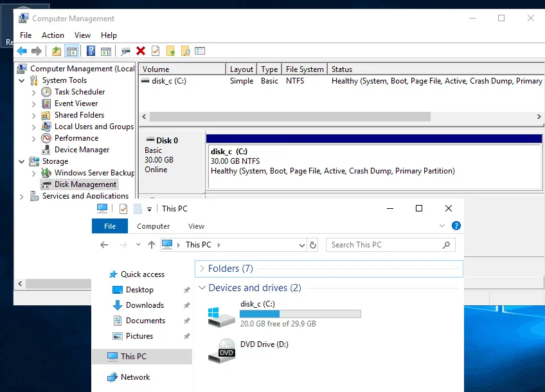Switch to the View tab in File Explorer
545x392 pixels.
pos(196,226)
